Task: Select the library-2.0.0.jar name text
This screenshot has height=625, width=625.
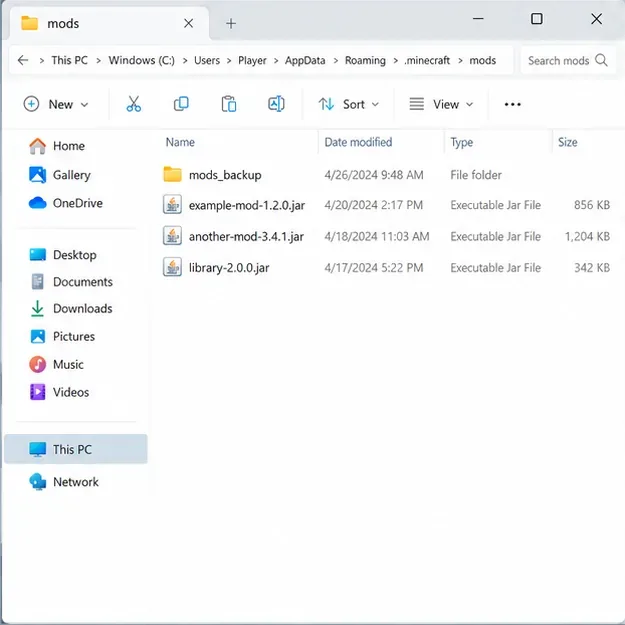Action: (x=229, y=267)
